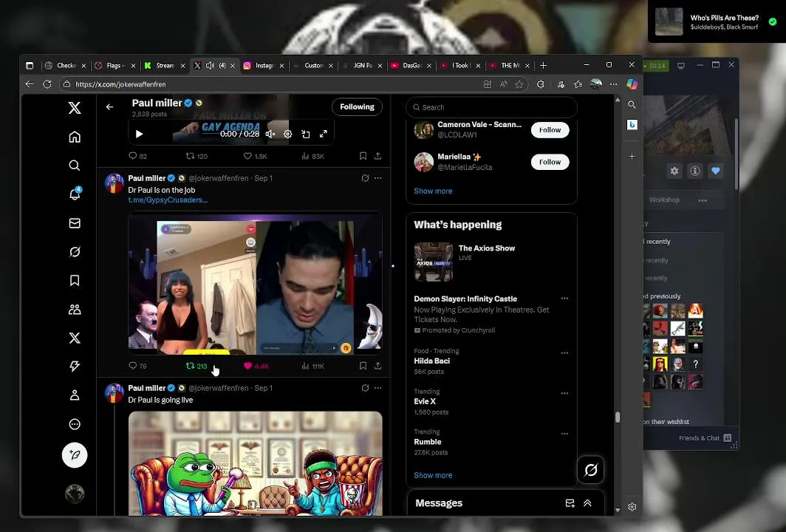Image resolution: width=786 pixels, height=532 pixels.
Task: Open more options for Evie X trend
Action: pyautogui.click(x=564, y=393)
